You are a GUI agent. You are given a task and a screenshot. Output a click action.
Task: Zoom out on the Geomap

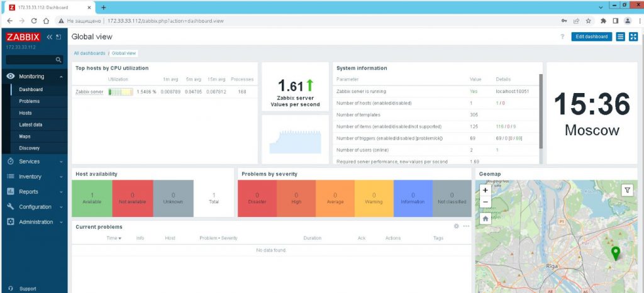point(486,202)
